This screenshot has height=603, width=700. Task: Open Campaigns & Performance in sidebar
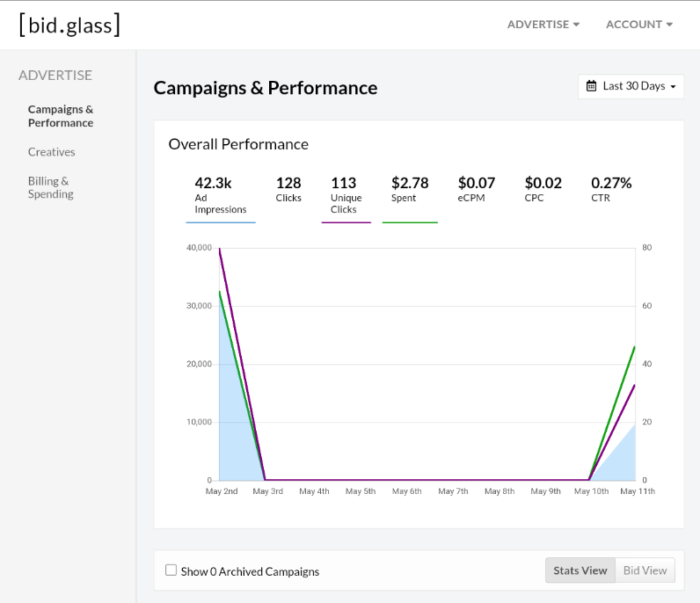click(60, 116)
